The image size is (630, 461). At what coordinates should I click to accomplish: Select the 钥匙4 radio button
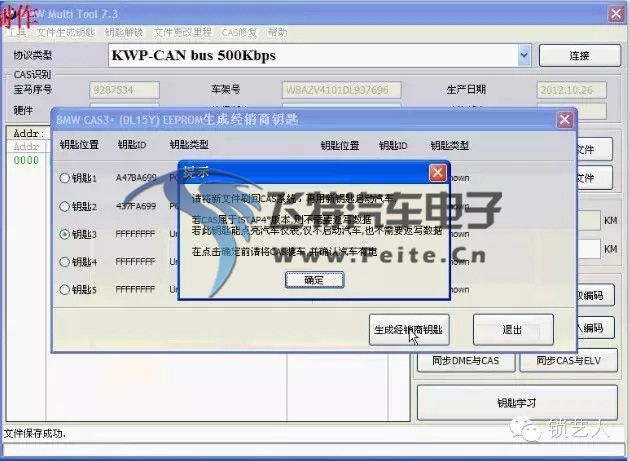(x=64, y=262)
